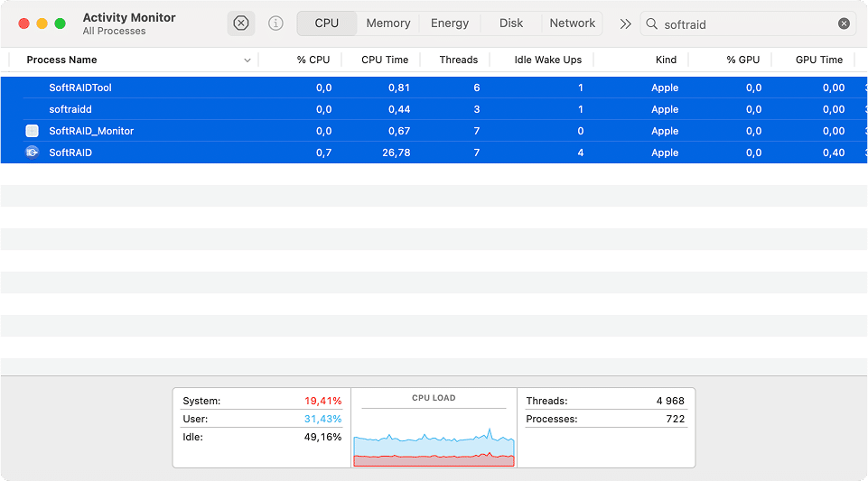The image size is (868, 481).
Task: Sort by Process Name column
Action: 61,60
